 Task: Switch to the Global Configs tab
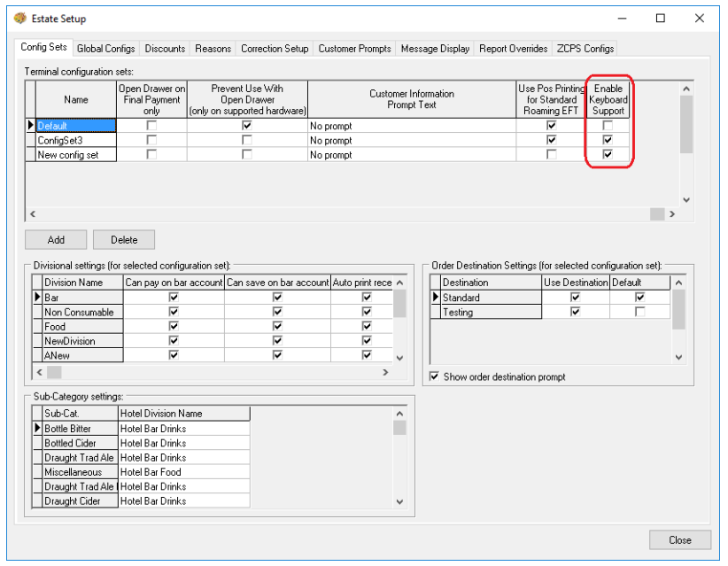tap(106, 49)
